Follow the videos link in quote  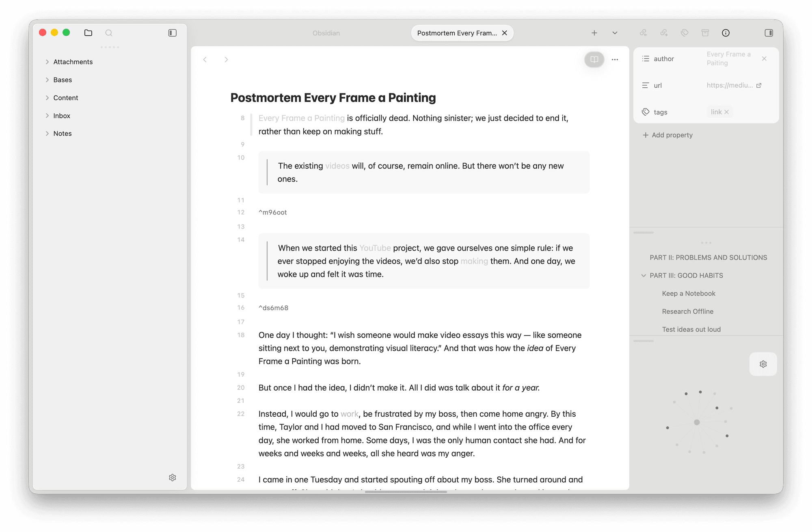(337, 166)
